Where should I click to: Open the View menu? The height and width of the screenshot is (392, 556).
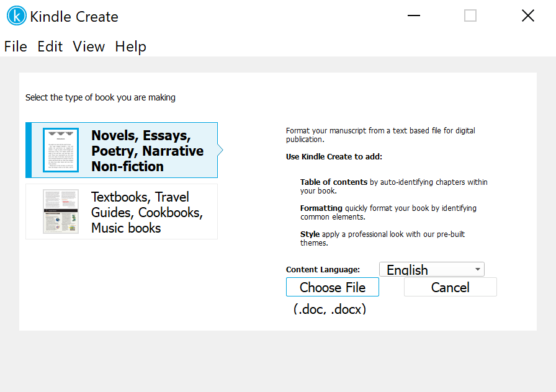click(89, 47)
